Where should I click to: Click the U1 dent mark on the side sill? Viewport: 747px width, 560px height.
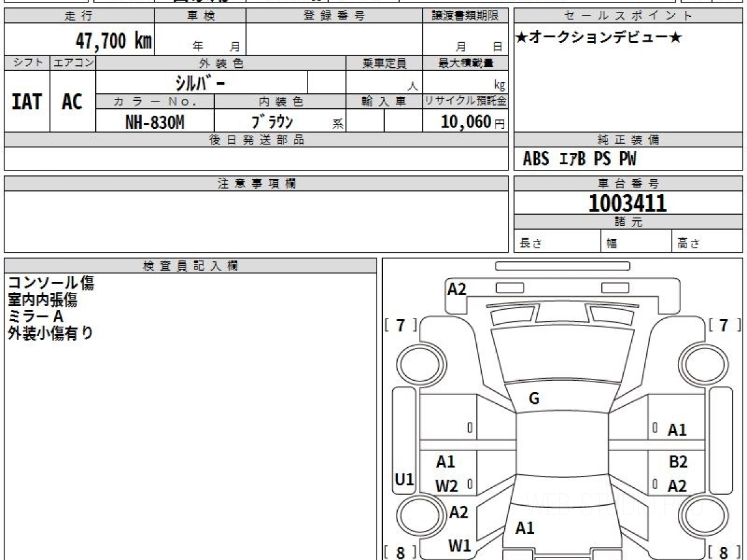[405, 480]
